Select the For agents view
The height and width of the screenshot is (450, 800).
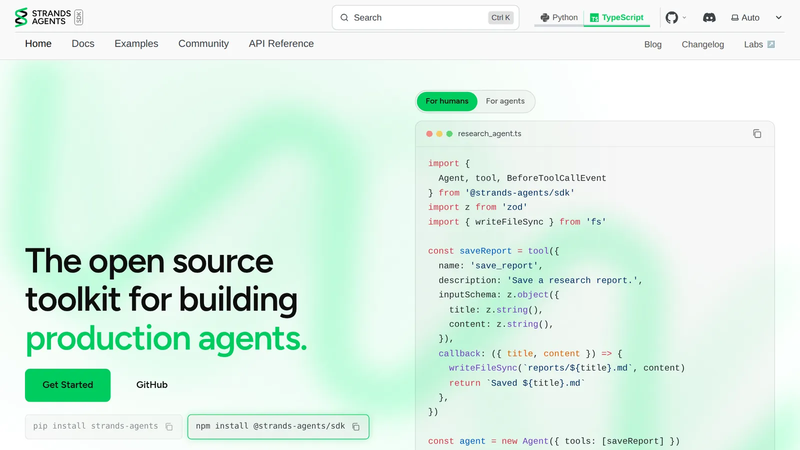click(x=505, y=101)
